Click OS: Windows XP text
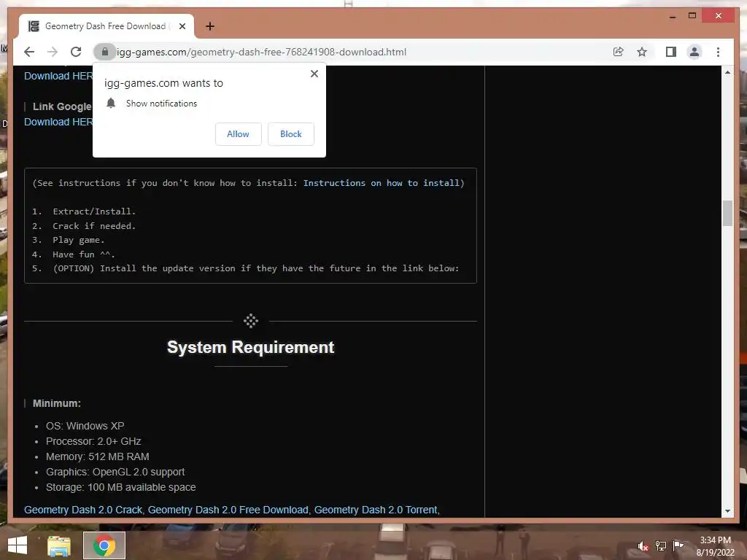747x560 pixels. [x=85, y=426]
